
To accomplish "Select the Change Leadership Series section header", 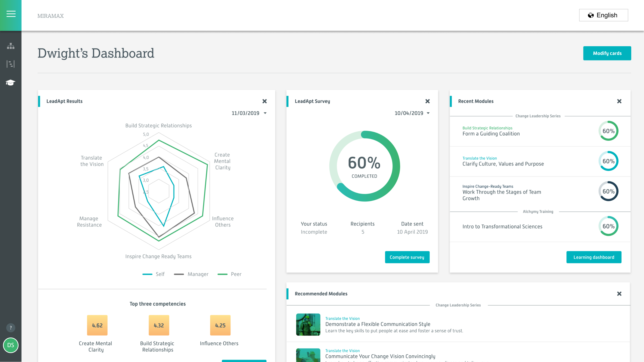I will (538, 116).
